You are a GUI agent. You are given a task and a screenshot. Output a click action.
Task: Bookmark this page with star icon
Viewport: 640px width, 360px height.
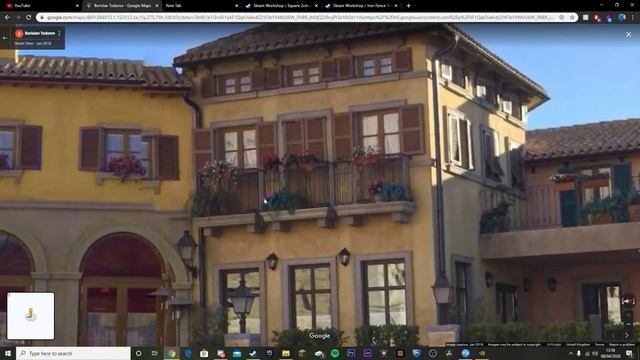pyautogui.click(x=572, y=18)
